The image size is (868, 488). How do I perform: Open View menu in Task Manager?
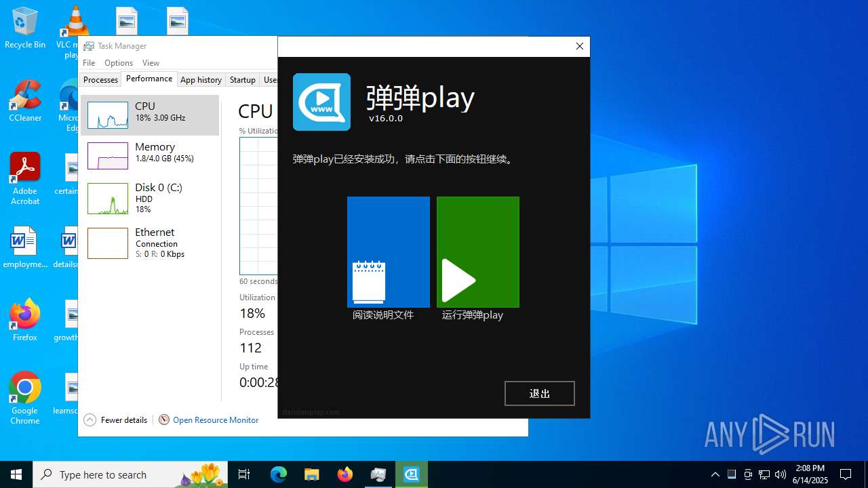click(x=151, y=62)
